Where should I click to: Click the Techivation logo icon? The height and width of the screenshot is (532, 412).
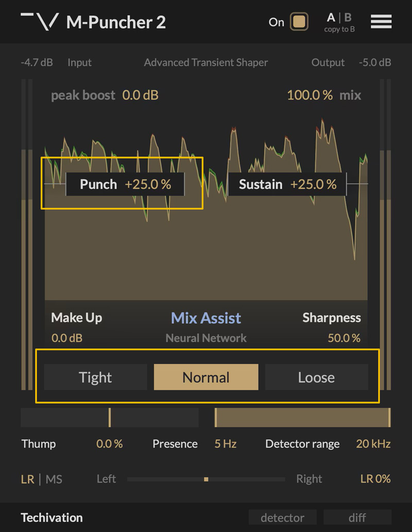pos(39,21)
